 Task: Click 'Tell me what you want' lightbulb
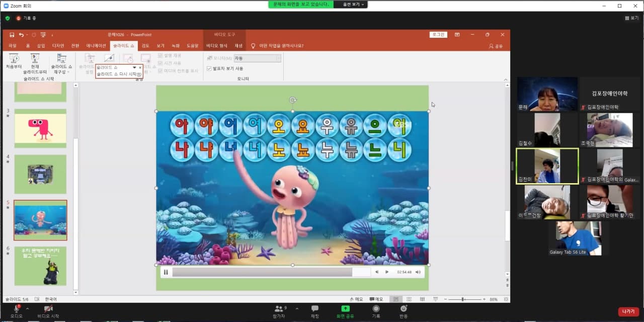click(x=253, y=45)
